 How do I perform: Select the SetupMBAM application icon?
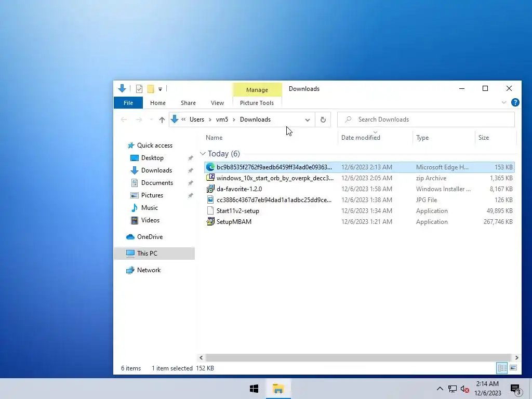pos(210,221)
